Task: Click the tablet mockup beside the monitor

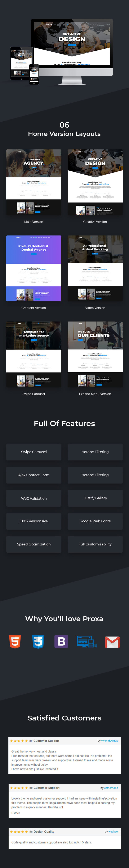Action: 21,63
